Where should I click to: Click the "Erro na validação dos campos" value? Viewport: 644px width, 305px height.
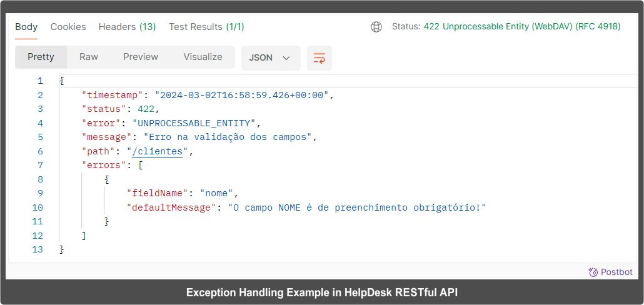click(228, 137)
